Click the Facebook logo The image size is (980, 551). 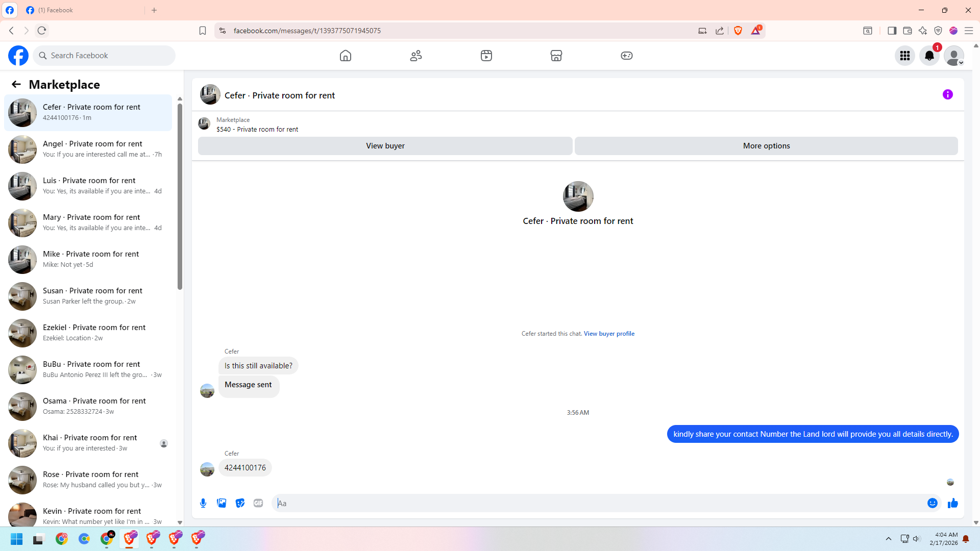coord(18,56)
